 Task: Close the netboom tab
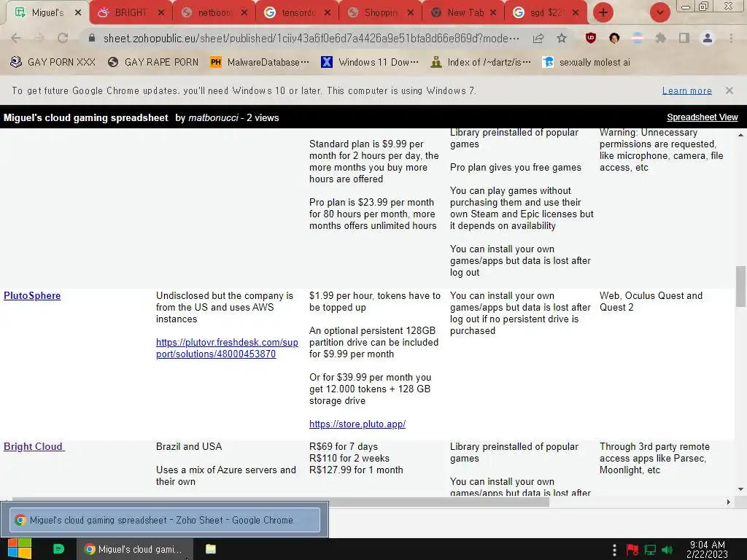(244, 13)
